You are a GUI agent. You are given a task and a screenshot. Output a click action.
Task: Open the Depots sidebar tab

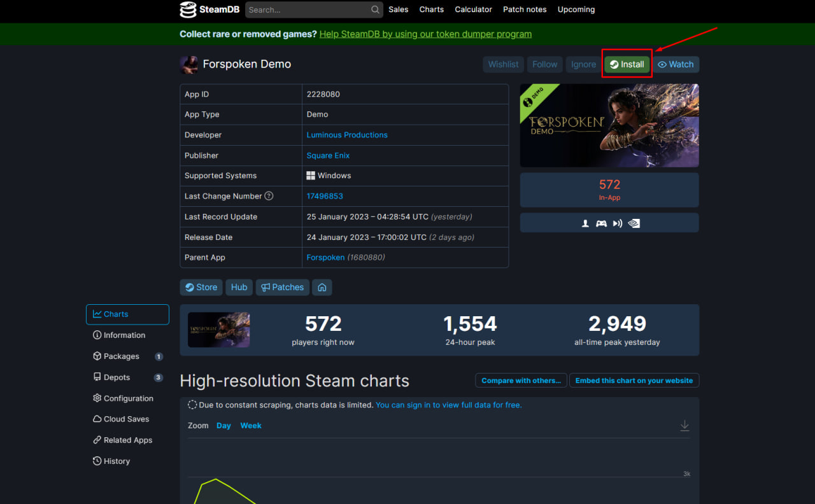[x=127, y=377]
